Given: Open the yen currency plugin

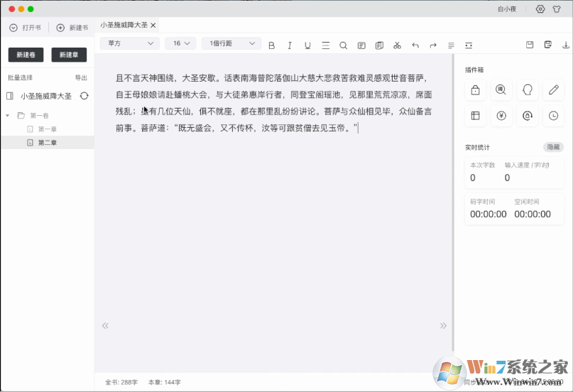Looking at the screenshot, I should tap(501, 116).
